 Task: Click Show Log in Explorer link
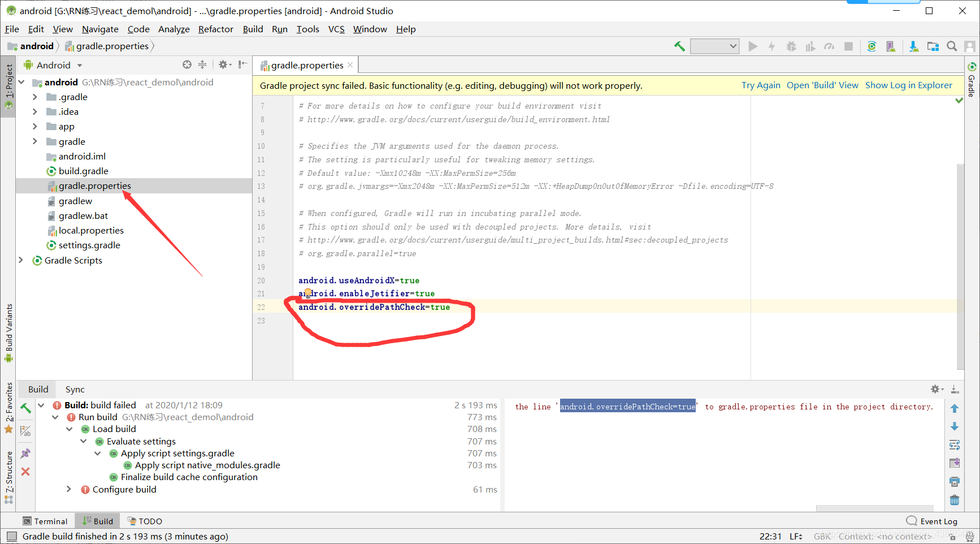pyautogui.click(x=909, y=85)
